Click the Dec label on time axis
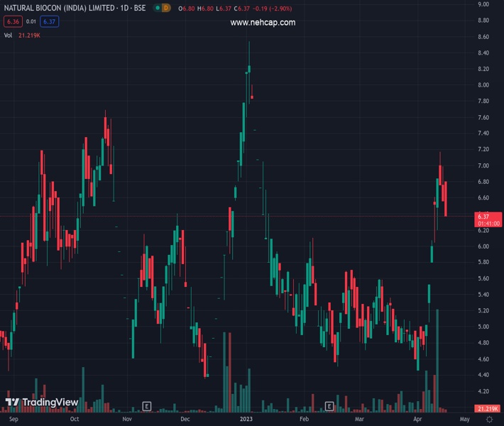The width and height of the screenshot is (504, 426). [x=185, y=420]
